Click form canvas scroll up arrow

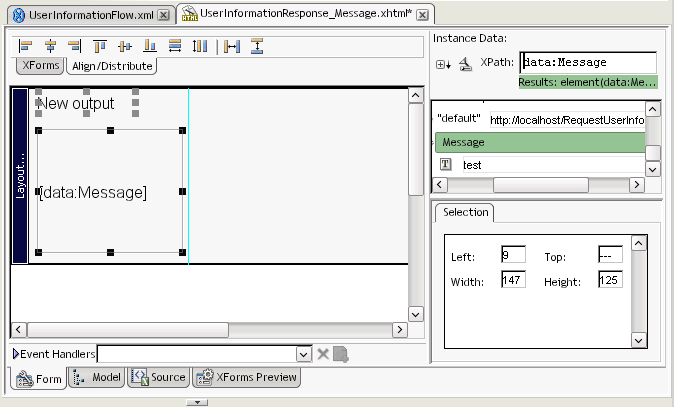[416, 95]
